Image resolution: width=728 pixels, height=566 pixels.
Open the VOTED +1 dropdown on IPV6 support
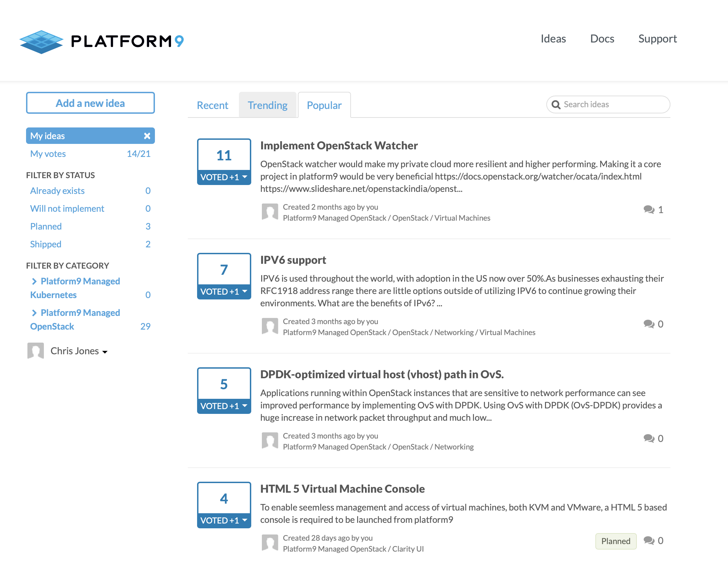(x=245, y=292)
